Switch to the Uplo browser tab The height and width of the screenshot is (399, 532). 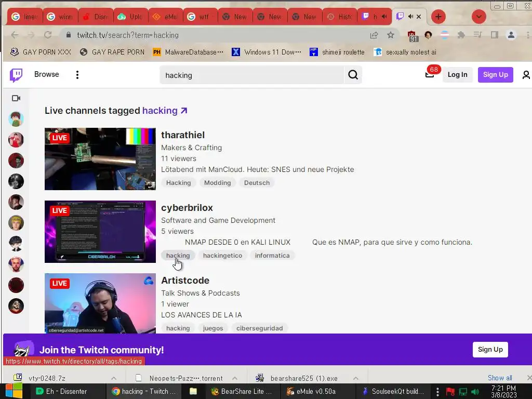click(130, 17)
